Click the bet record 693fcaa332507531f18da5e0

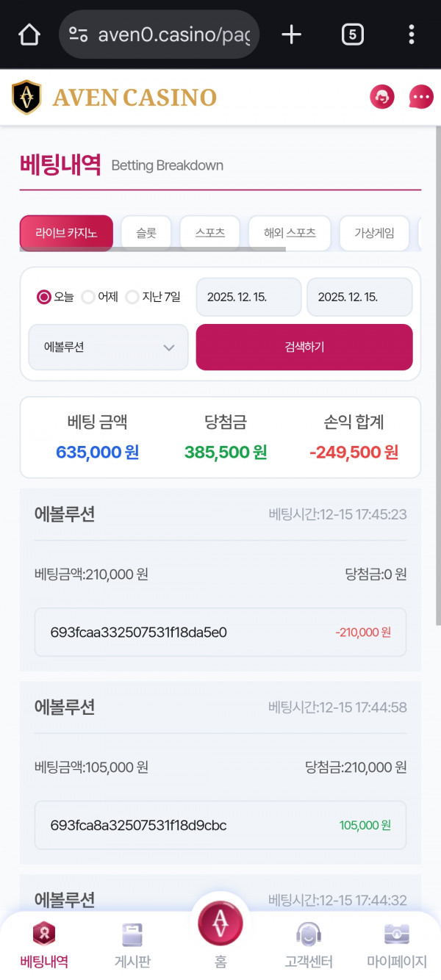pos(220,632)
